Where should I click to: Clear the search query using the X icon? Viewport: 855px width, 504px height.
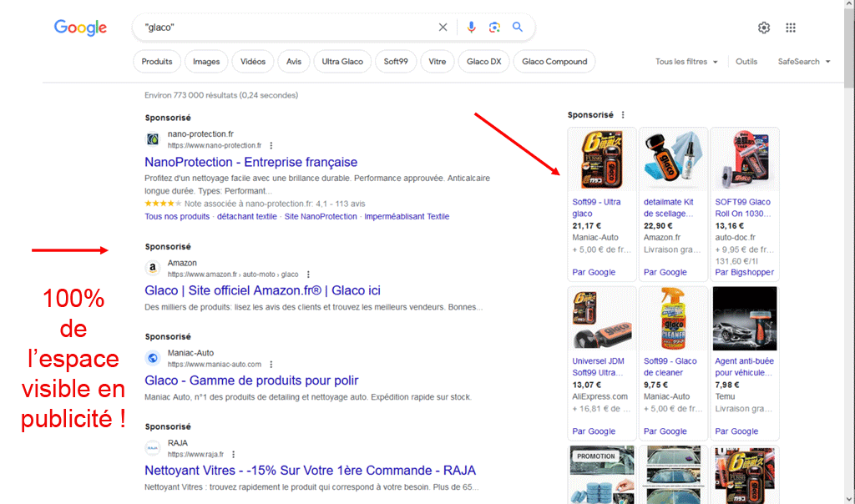click(x=443, y=27)
